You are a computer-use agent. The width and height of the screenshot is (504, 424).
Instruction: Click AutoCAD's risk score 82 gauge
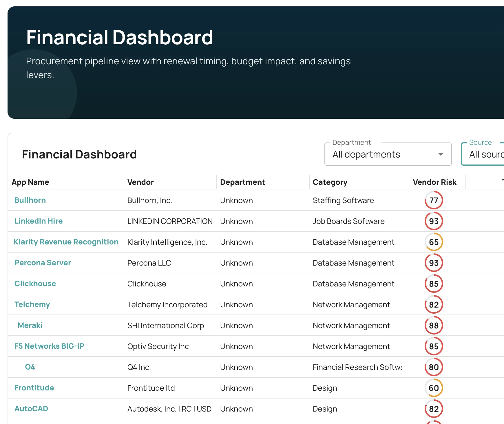pyautogui.click(x=434, y=409)
